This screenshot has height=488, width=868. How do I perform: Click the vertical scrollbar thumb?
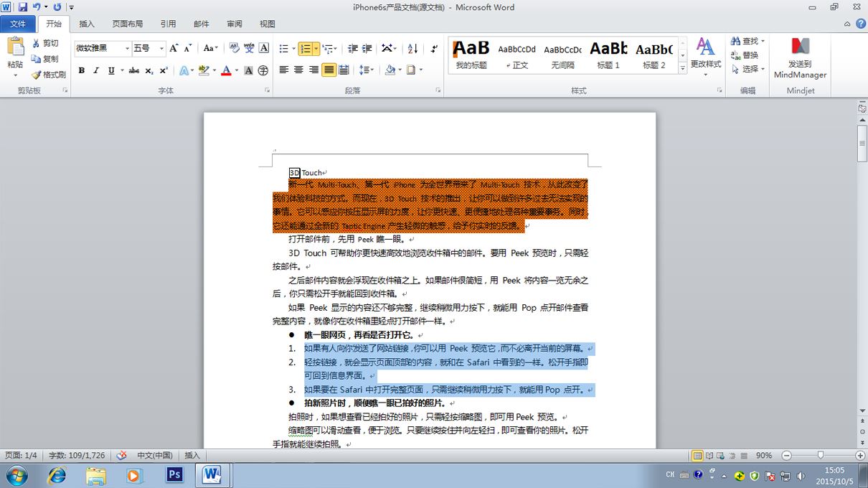[862, 144]
